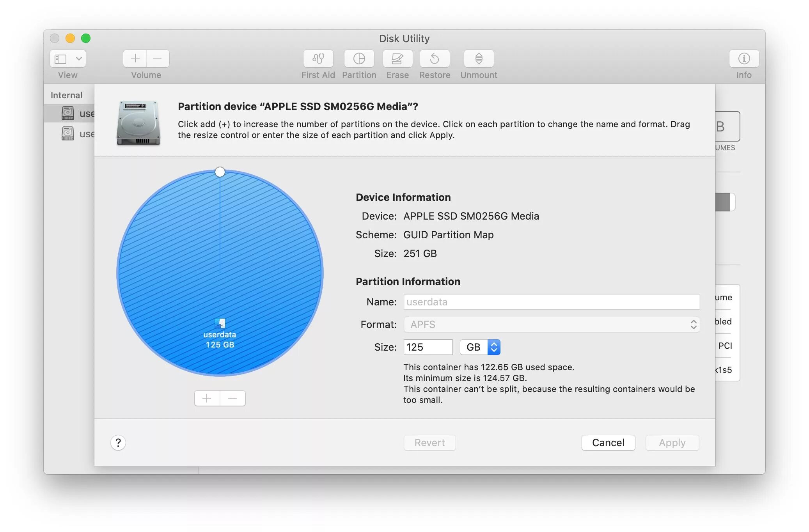Viewport: 809px width, 532px height.
Task: Click the Restore toolbar icon
Action: click(435, 59)
